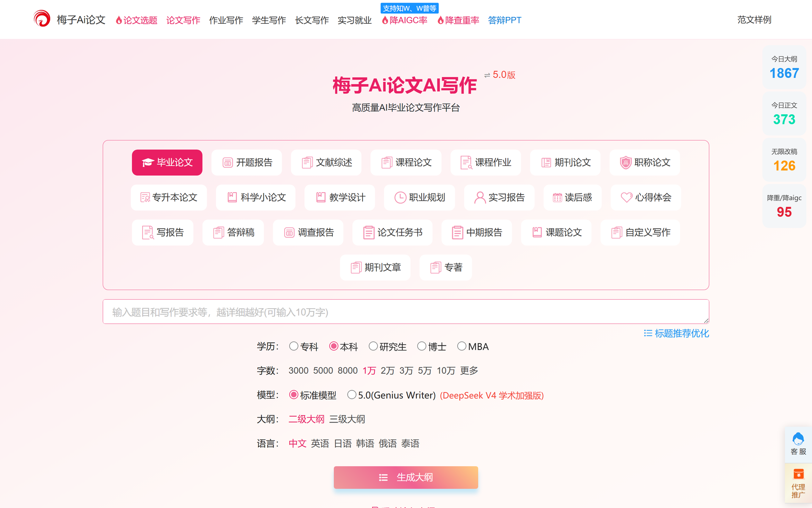This screenshot has width=812, height=508.
Task: Click the title and requirements input field
Action: [406, 312]
